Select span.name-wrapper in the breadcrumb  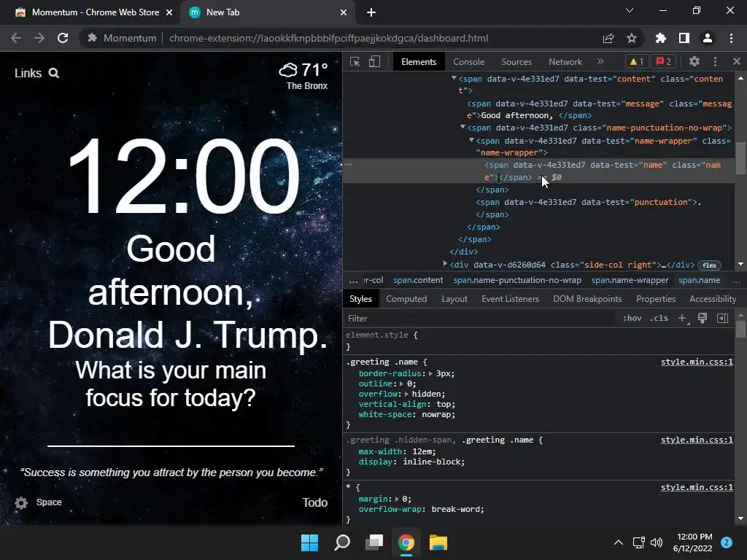[630, 281]
